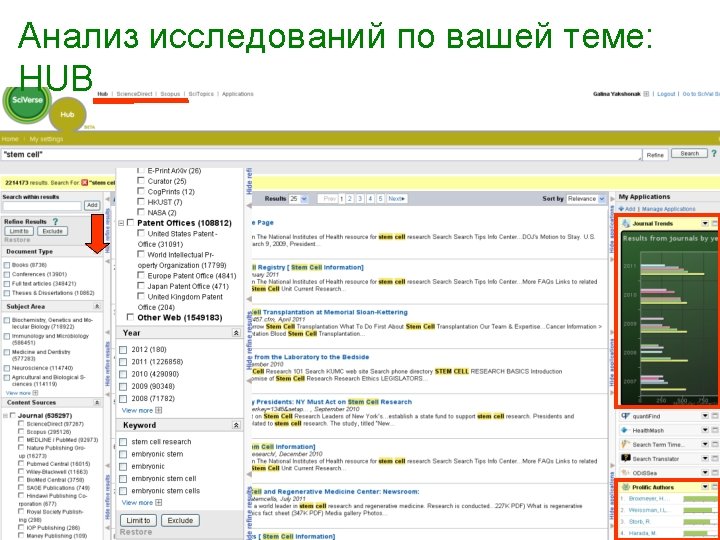Maximize the Search Translator application window
The height and width of the screenshot is (540, 720).
pos(715,458)
